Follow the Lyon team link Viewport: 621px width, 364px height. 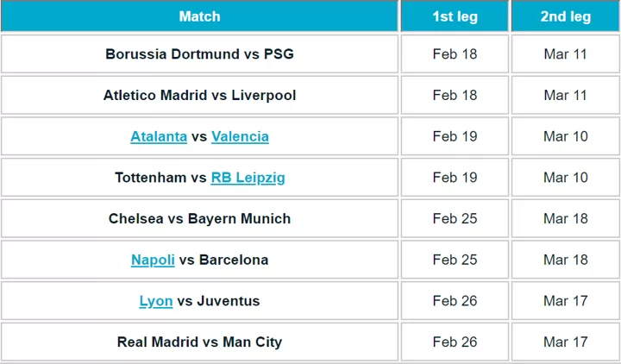point(156,301)
